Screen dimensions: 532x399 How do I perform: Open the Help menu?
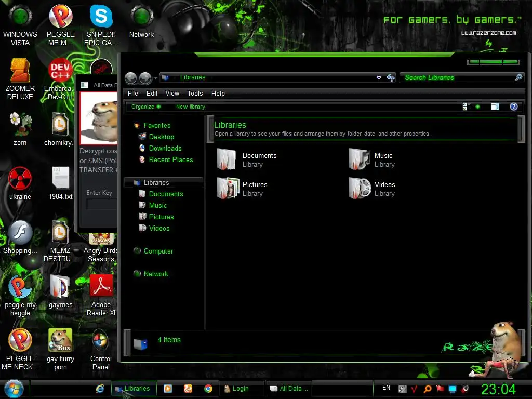[x=218, y=94]
